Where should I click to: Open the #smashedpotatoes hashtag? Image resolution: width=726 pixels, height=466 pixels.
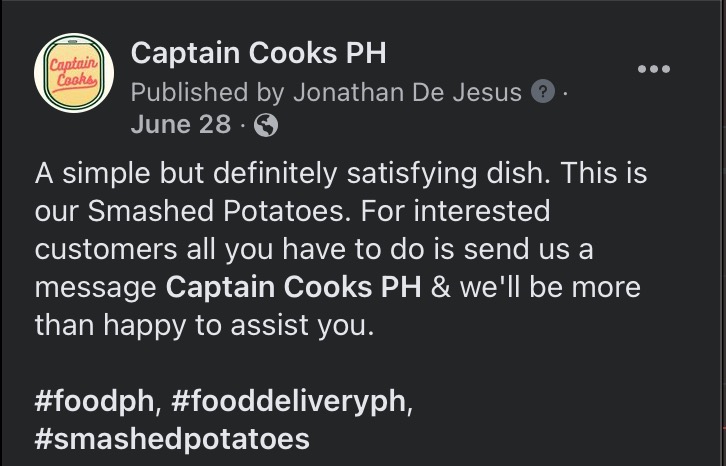pos(172,439)
